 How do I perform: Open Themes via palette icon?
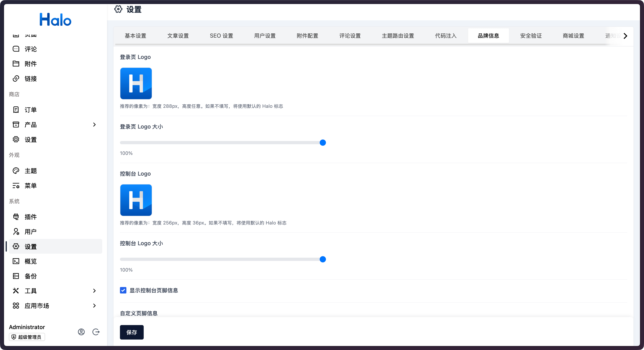pos(16,171)
